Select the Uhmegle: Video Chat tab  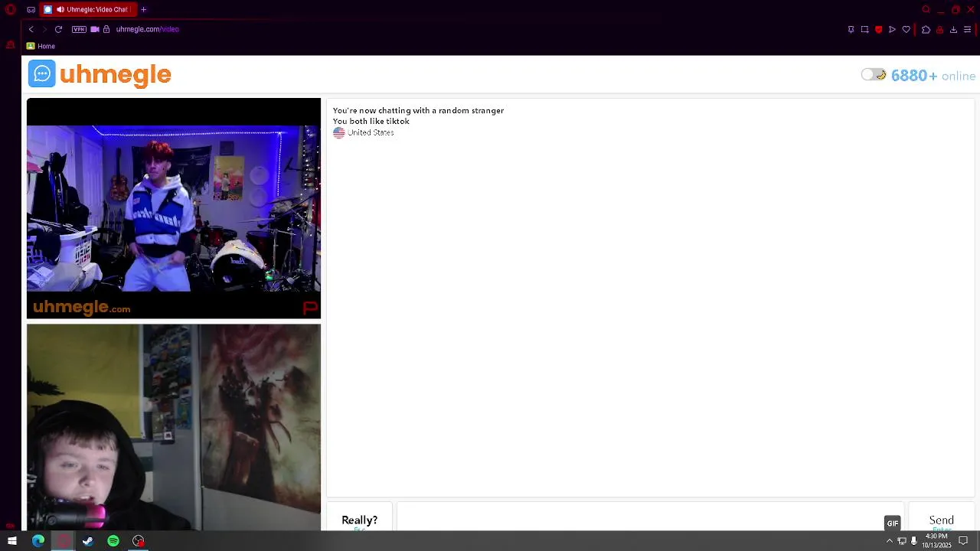coord(90,10)
